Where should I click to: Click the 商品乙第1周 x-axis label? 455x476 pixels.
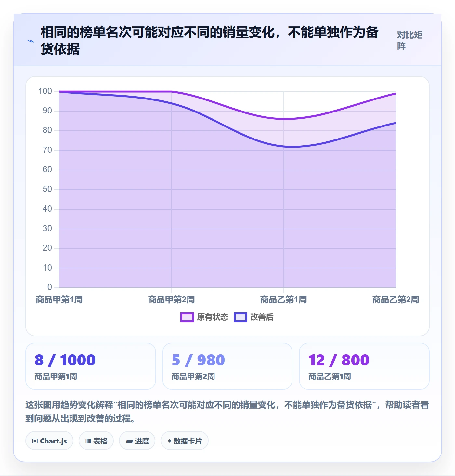point(283,299)
